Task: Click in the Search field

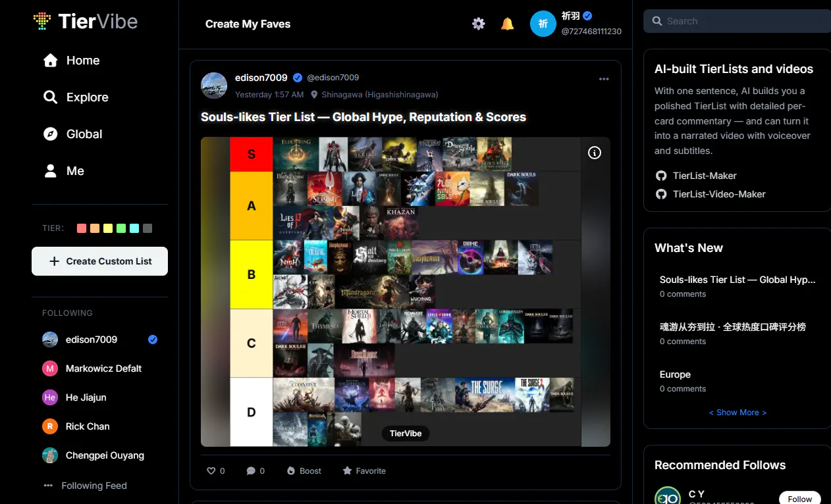Action: point(737,21)
